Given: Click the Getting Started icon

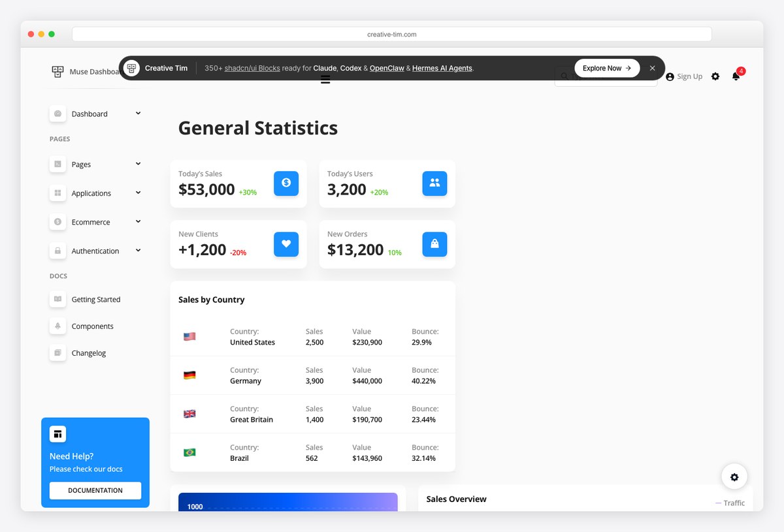Looking at the screenshot, I should [x=57, y=299].
